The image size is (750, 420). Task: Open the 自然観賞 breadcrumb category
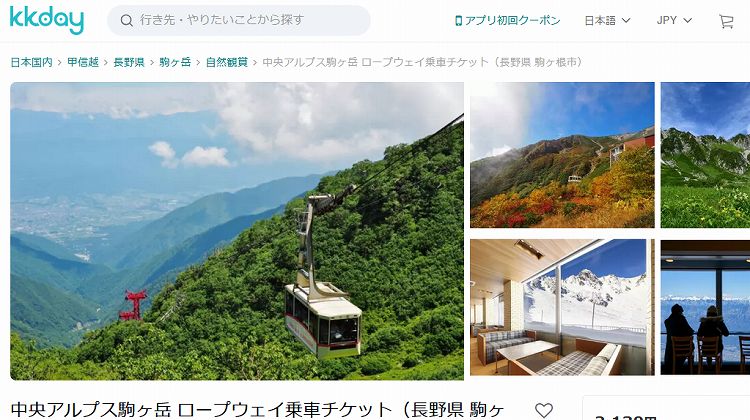click(x=227, y=62)
